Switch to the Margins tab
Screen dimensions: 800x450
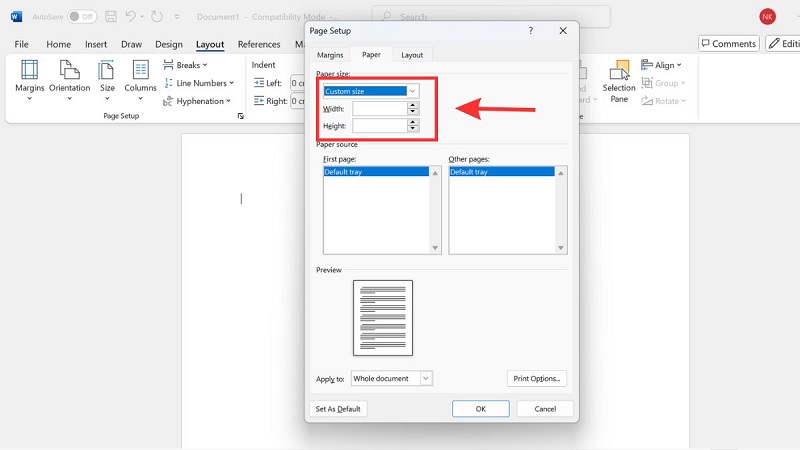point(330,55)
